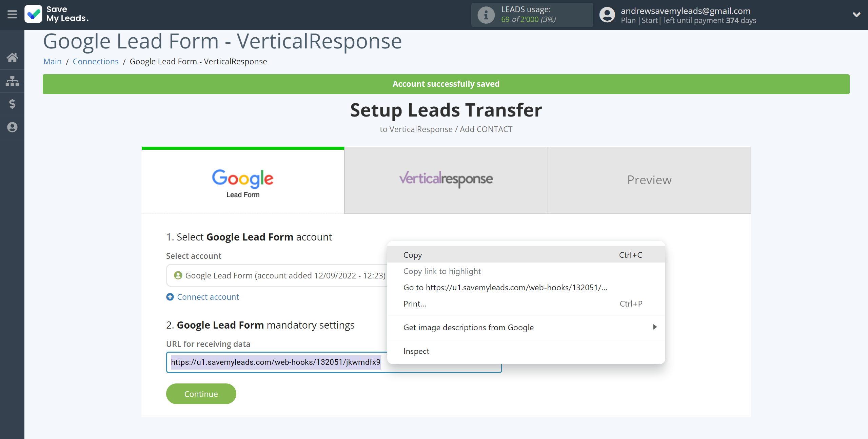Select the VerticalResponse tab
Viewport: 868px width, 439px height.
point(446,180)
